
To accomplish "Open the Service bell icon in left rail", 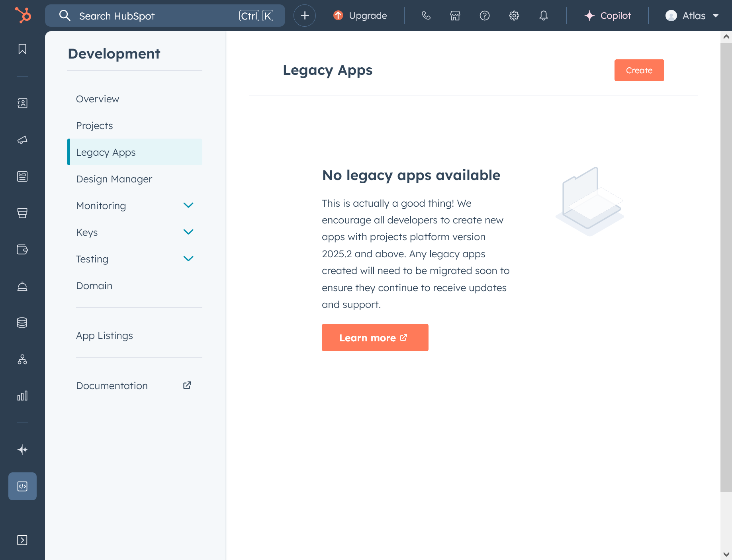I will [22, 286].
